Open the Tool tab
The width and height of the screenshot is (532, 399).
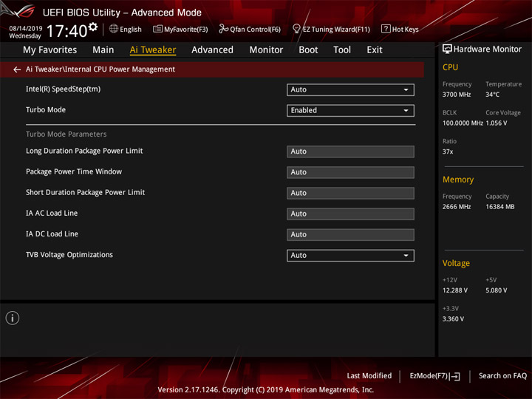(x=342, y=50)
